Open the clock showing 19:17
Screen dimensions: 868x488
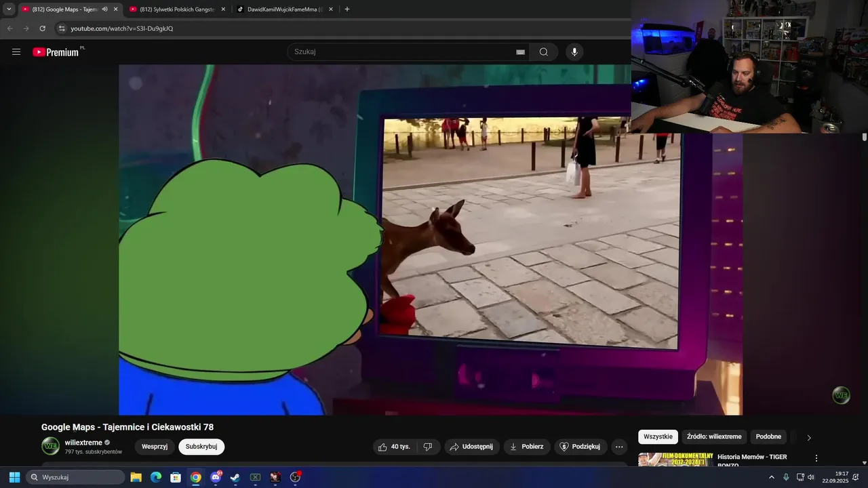[835, 477]
